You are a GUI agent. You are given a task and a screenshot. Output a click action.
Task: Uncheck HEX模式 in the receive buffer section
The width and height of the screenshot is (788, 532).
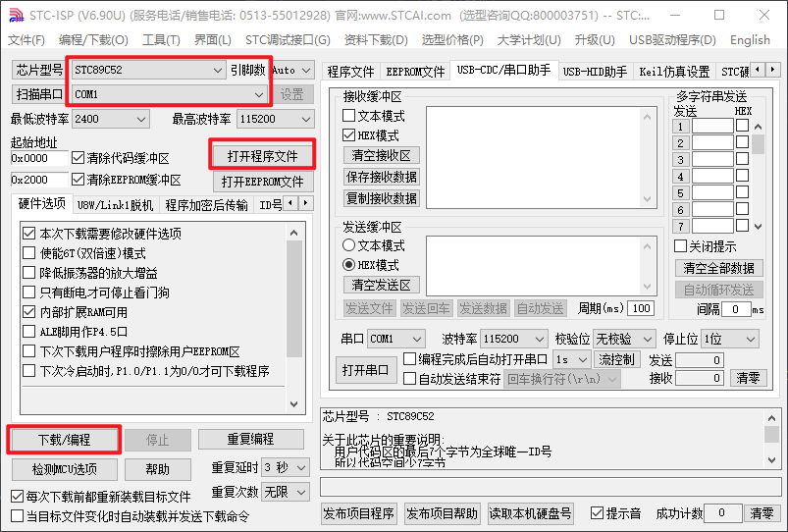[349, 135]
